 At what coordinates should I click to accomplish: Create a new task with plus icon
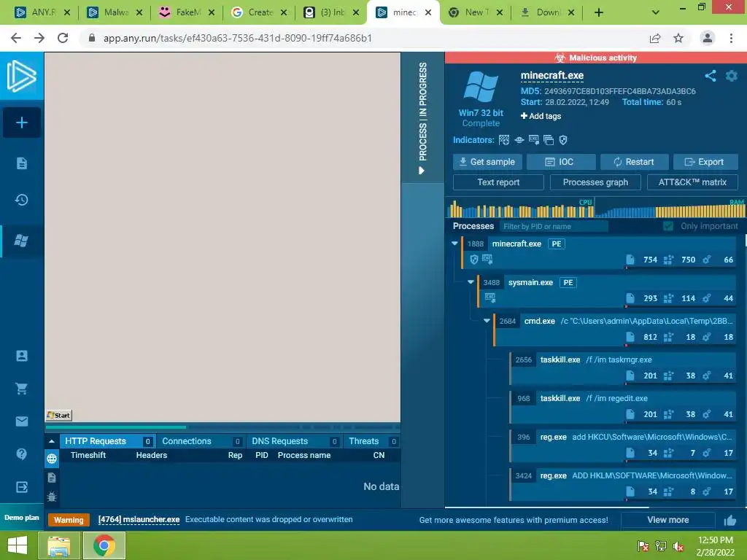(21, 122)
